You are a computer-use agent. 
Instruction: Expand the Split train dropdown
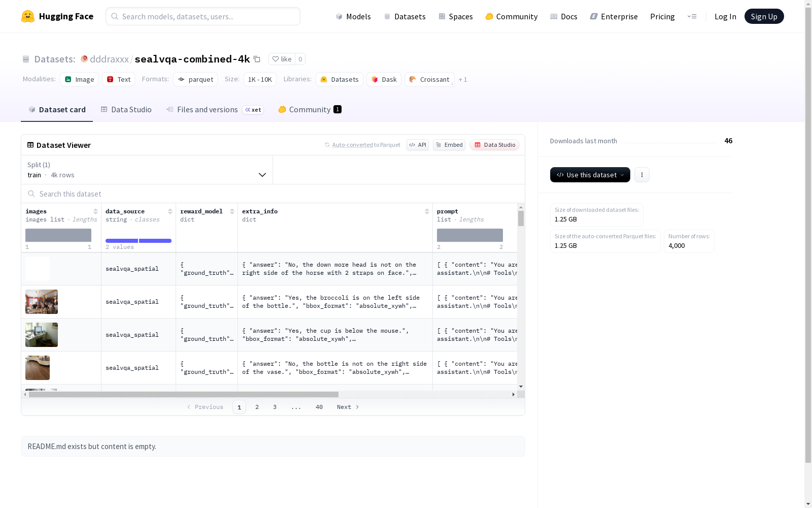click(147, 170)
